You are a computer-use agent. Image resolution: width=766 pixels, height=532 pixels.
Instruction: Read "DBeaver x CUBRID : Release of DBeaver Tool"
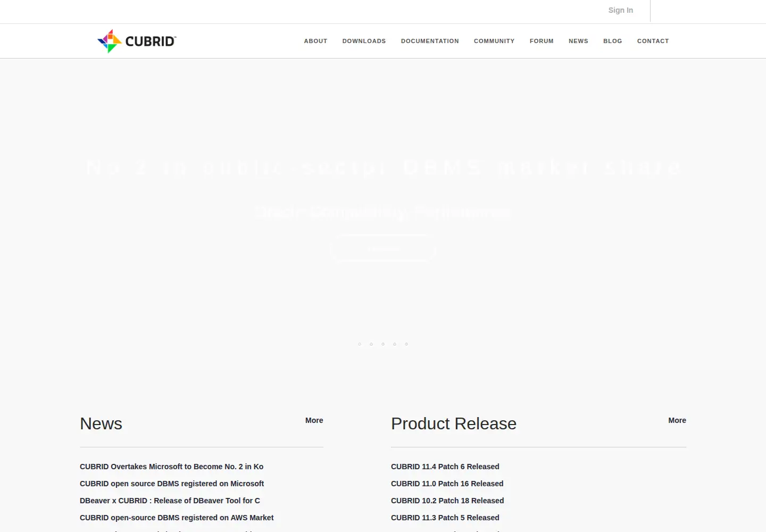(x=170, y=501)
